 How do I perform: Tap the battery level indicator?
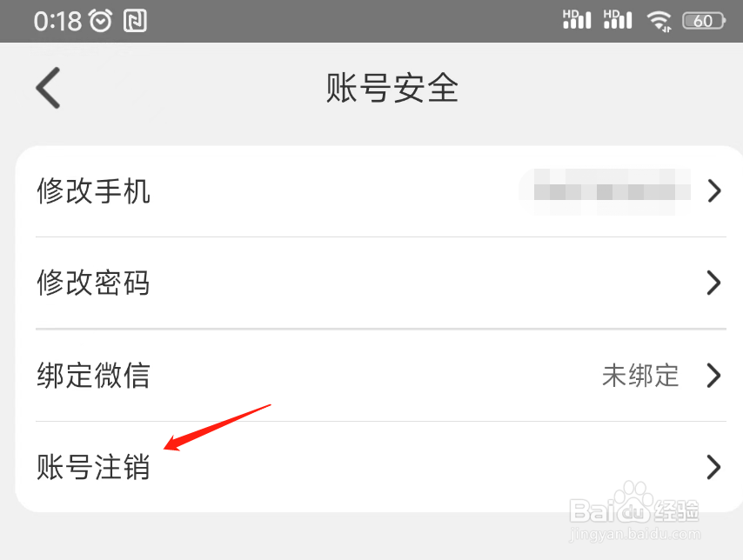click(704, 21)
